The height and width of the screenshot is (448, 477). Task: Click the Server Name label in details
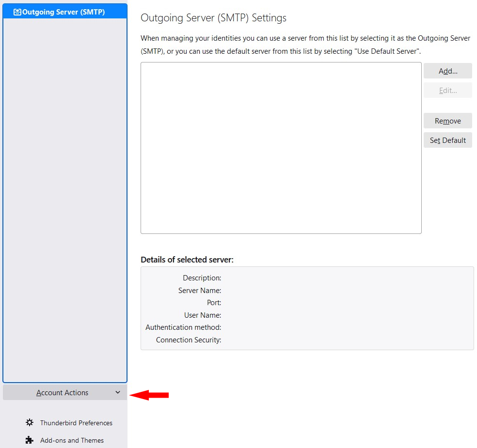pyautogui.click(x=200, y=291)
